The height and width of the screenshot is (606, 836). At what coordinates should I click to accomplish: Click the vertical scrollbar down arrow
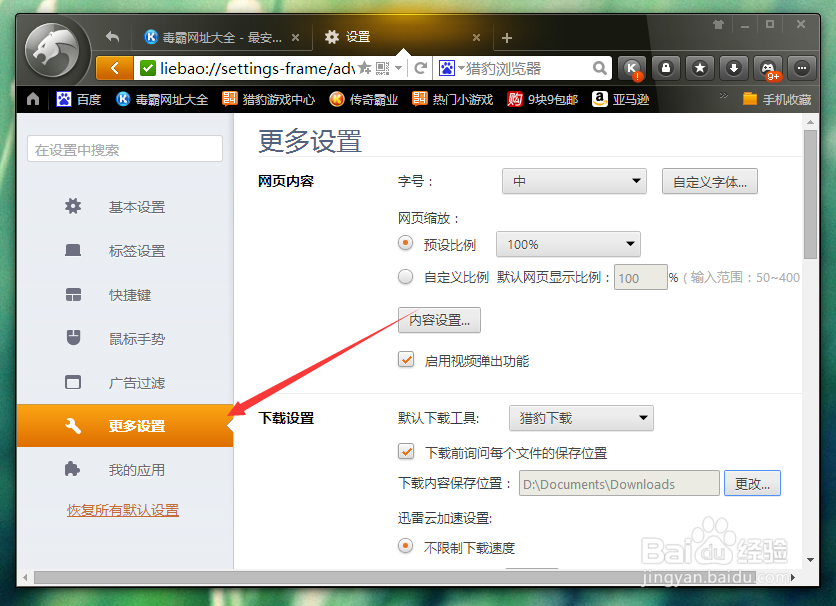coord(810,560)
